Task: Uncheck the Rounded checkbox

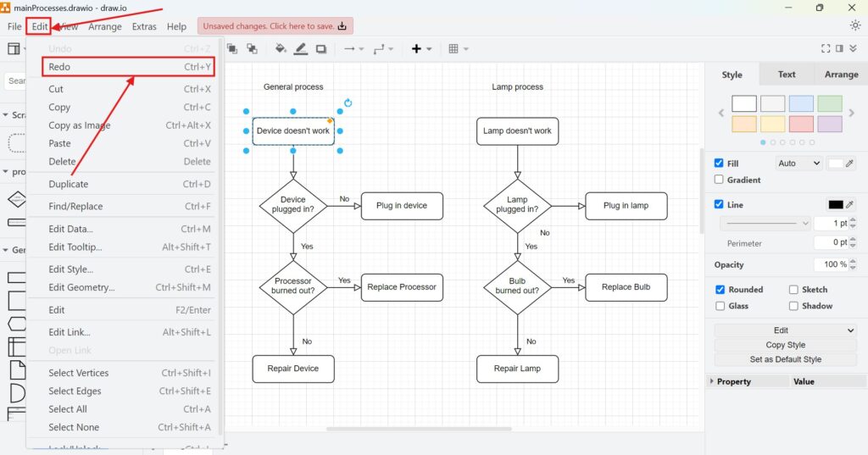Action: pos(721,290)
